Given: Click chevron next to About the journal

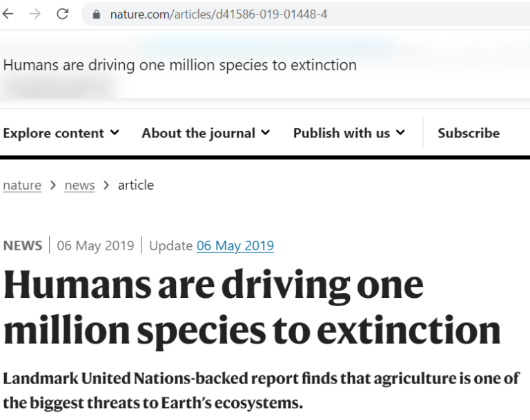Looking at the screenshot, I should [266, 132].
